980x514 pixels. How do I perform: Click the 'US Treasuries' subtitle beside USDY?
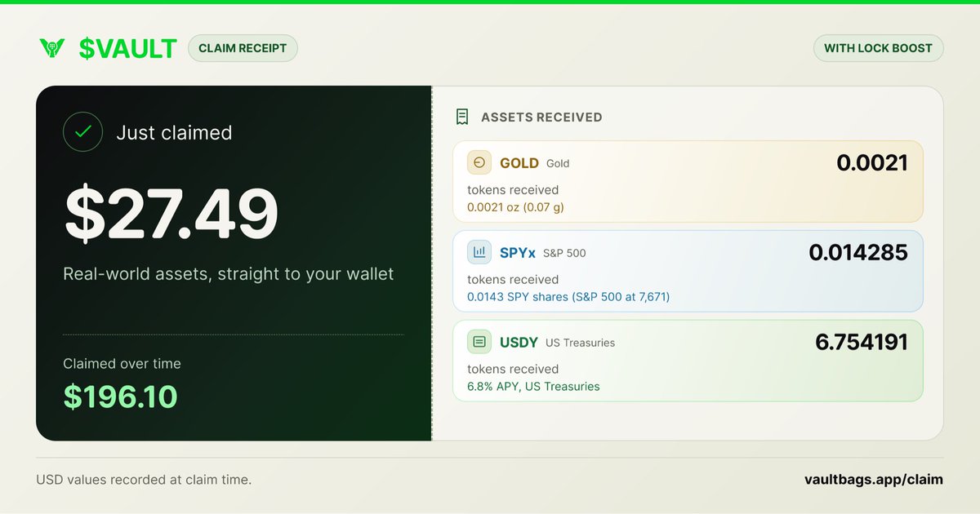[580, 343]
